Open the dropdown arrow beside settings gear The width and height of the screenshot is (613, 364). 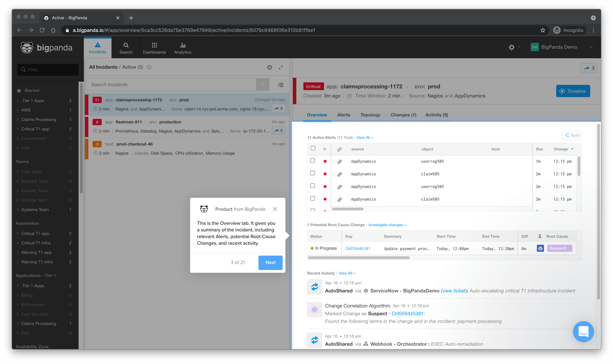click(519, 47)
